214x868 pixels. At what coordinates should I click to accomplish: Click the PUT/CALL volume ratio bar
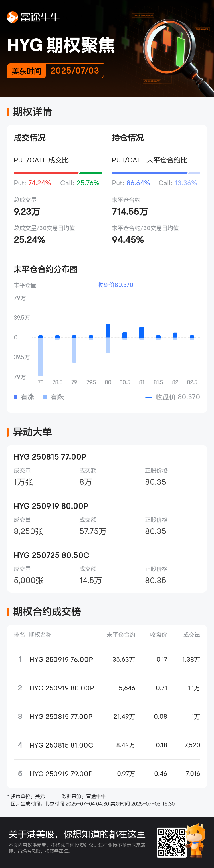pos(58,172)
